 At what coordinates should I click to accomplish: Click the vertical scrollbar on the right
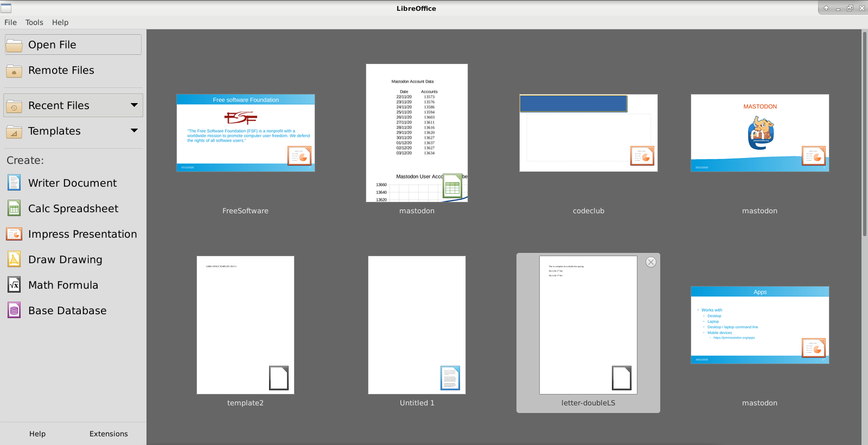click(x=865, y=133)
